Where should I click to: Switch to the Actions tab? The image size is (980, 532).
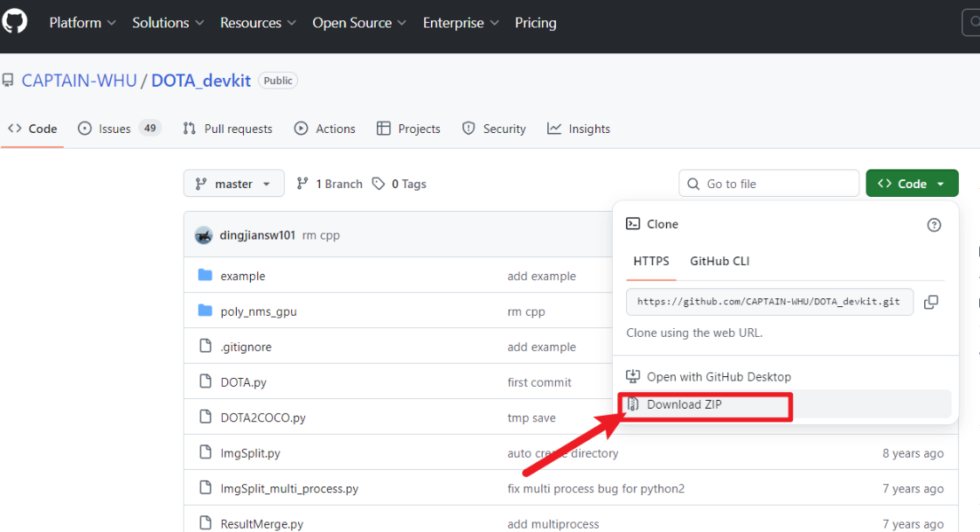click(x=325, y=129)
